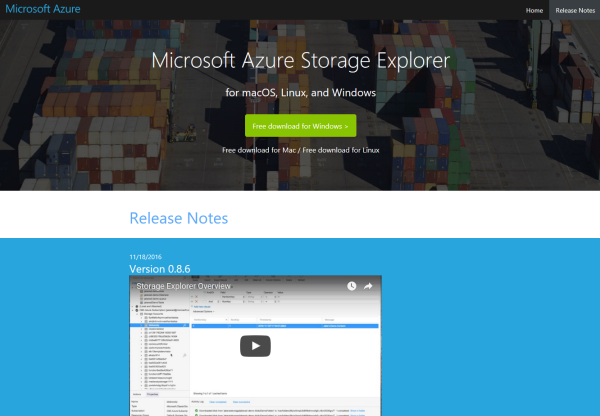The width and height of the screenshot is (600, 416).
Task: Play the Storage Explorer Overview video
Action: pyautogui.click(x=255, y=346)
